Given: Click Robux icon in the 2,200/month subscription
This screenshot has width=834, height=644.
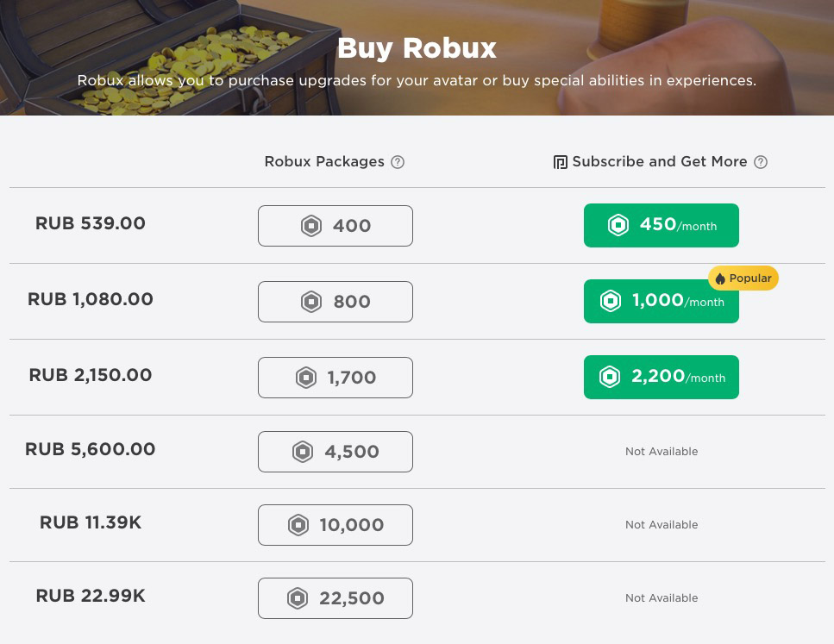Looking at the screenshot, I should tap(611, 378).
